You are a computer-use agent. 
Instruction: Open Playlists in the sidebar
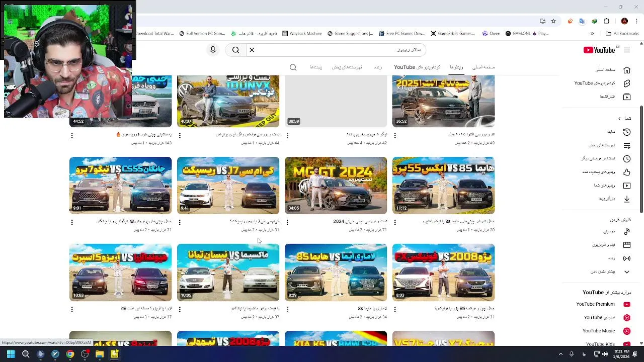click(609, 145)
